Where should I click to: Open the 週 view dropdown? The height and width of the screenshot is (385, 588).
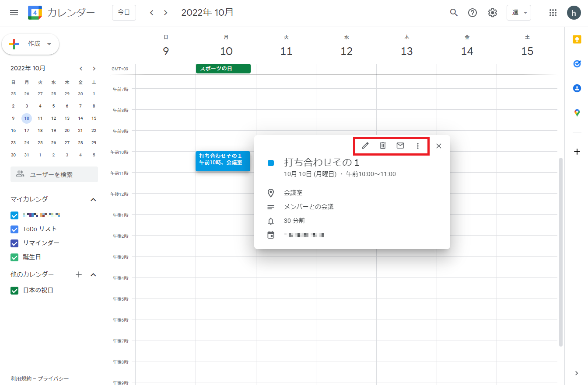click(518, 13)
